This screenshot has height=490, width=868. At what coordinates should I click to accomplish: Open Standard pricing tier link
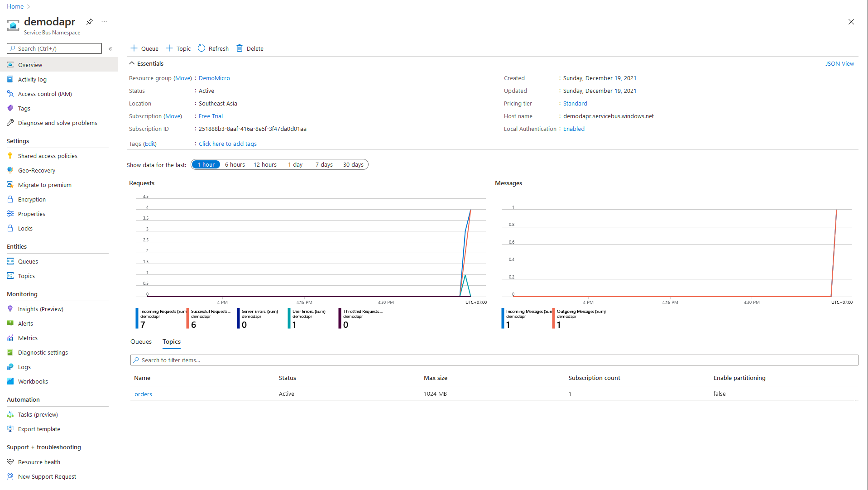point(575,103)
